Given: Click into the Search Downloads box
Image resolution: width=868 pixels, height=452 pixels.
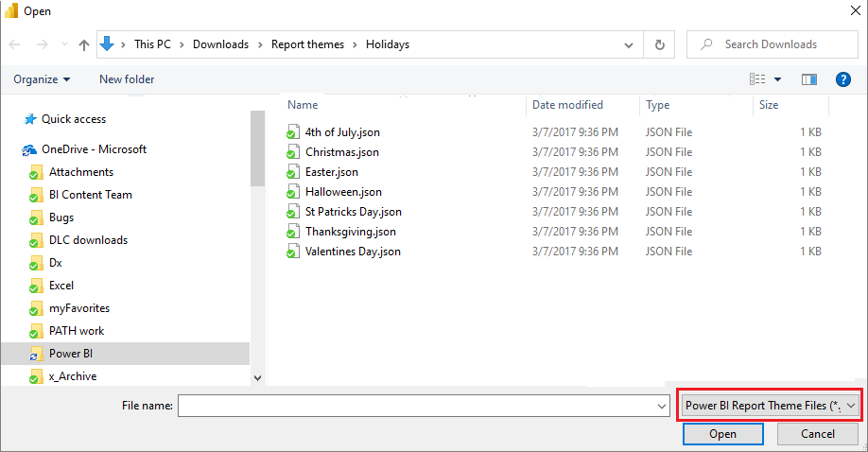Looking at the screenshot, I should pos(773,44).
